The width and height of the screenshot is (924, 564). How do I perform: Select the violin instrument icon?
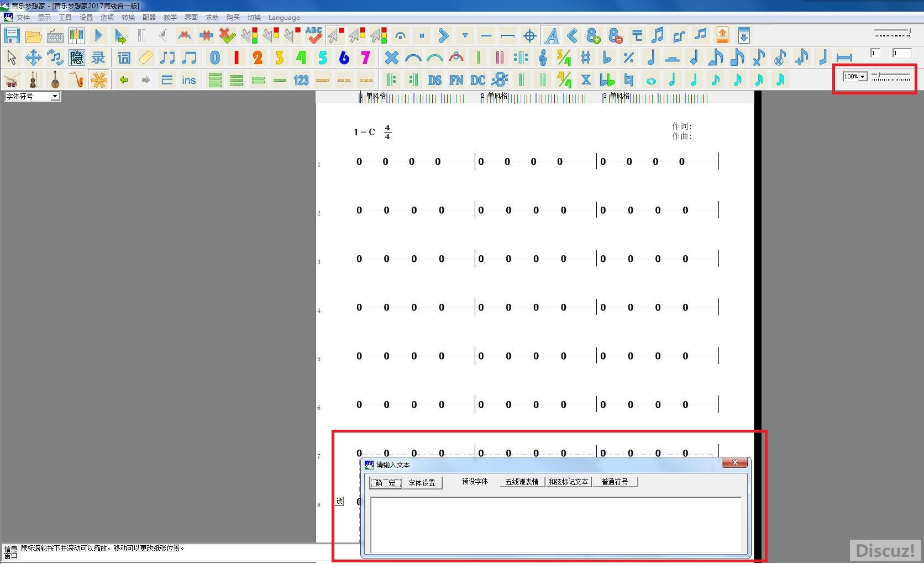(x=33, y=80)
